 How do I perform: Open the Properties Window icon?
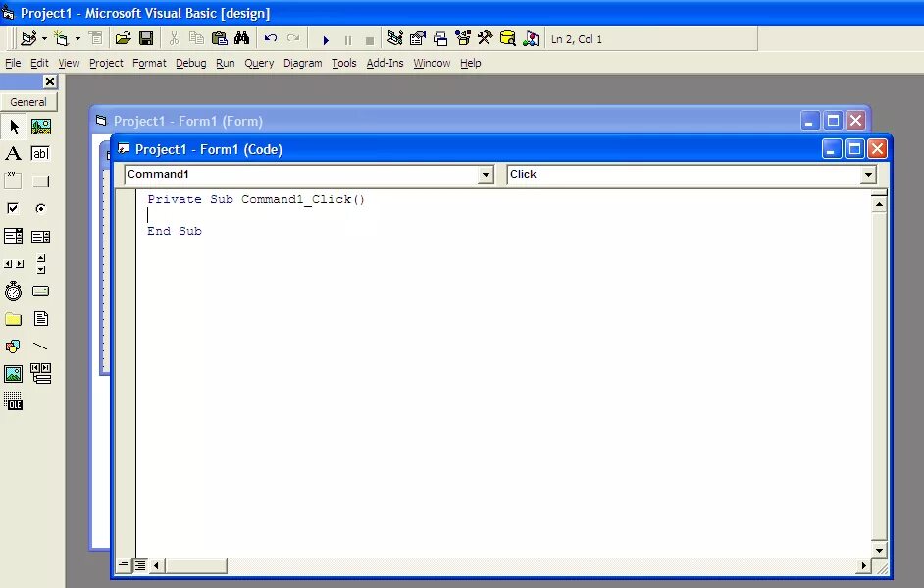click(418, 39)
